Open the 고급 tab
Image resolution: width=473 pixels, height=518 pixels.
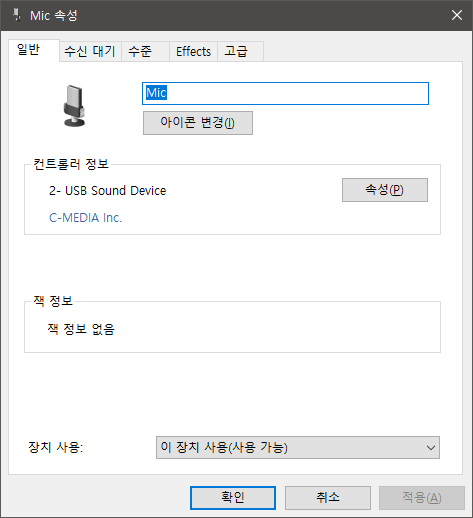[x=240, y=51]
